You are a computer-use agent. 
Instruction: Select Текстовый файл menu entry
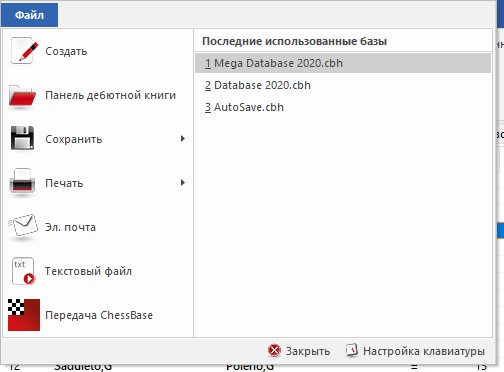(x=88, y=271)
